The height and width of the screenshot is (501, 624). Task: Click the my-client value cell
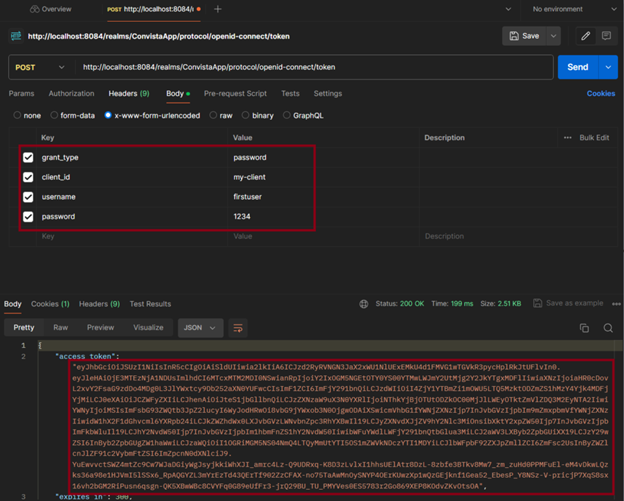323,177
